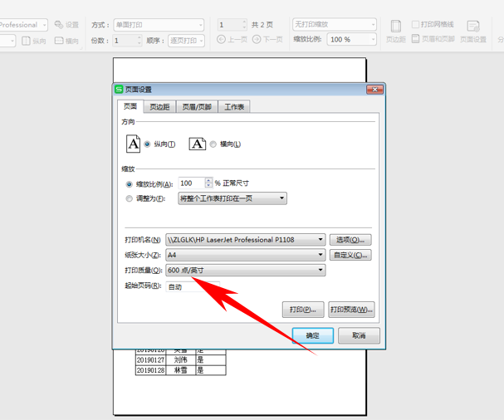
Task: Confirm with 确定 button
Action: click(x=312, y=335)
